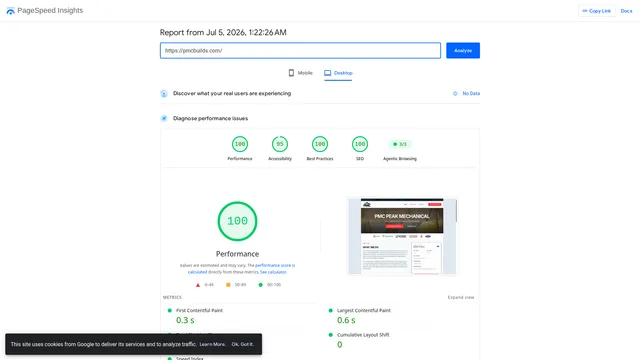
Task: Click the pmcbuilds page screenshot thumbnail
Action: click(x=402, y=236)
